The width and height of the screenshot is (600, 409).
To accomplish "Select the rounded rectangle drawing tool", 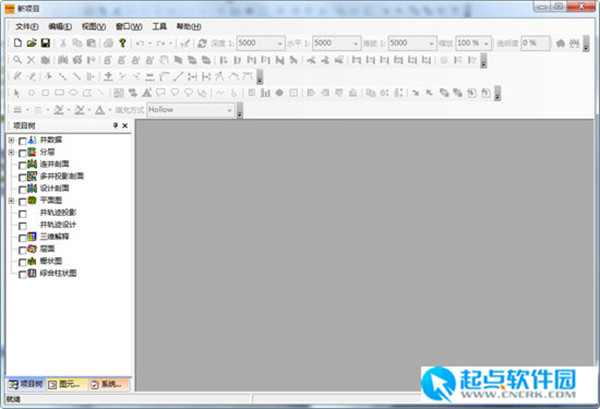I will [x=59, y=93].
